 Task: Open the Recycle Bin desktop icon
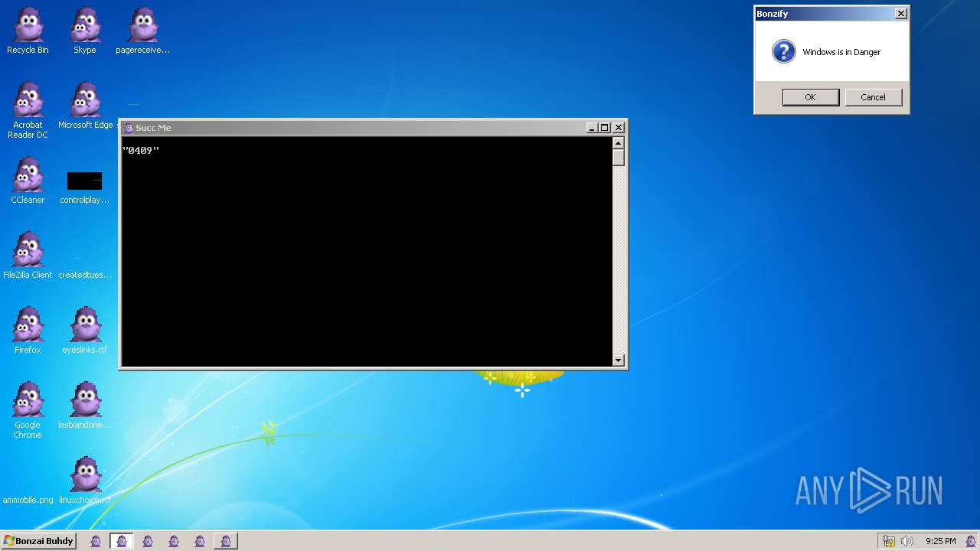(x=28, y=31)
